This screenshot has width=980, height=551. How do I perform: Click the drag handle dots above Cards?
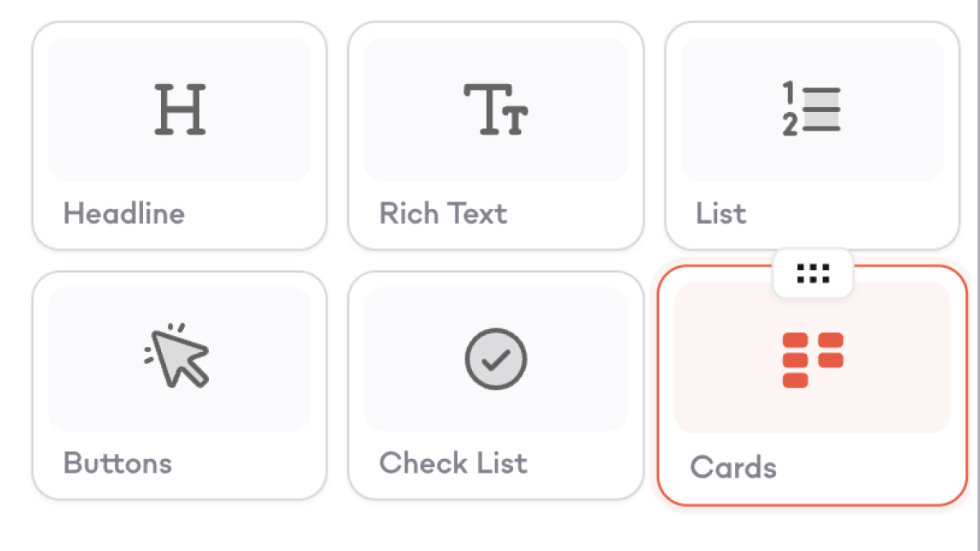pos(813,273)
